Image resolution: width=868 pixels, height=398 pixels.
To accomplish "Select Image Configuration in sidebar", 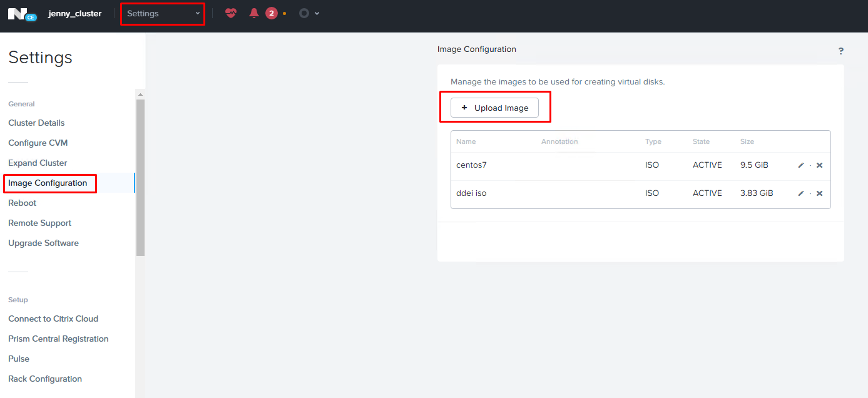I will [48, 183].
